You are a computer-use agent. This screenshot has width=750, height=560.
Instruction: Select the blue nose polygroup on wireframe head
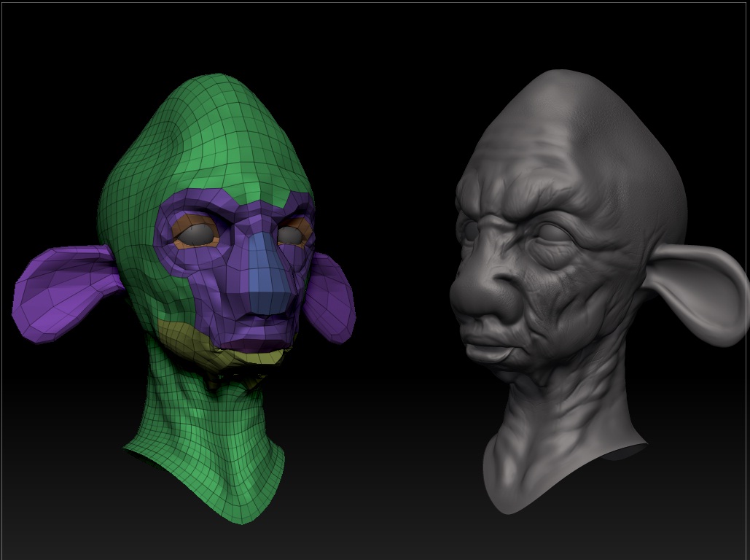pos(268,273)
